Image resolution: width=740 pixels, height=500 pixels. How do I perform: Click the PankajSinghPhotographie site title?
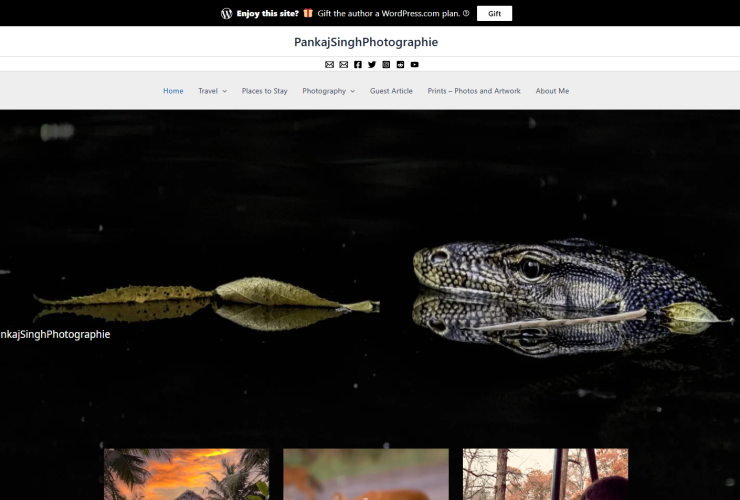click(x=366, y=42)
